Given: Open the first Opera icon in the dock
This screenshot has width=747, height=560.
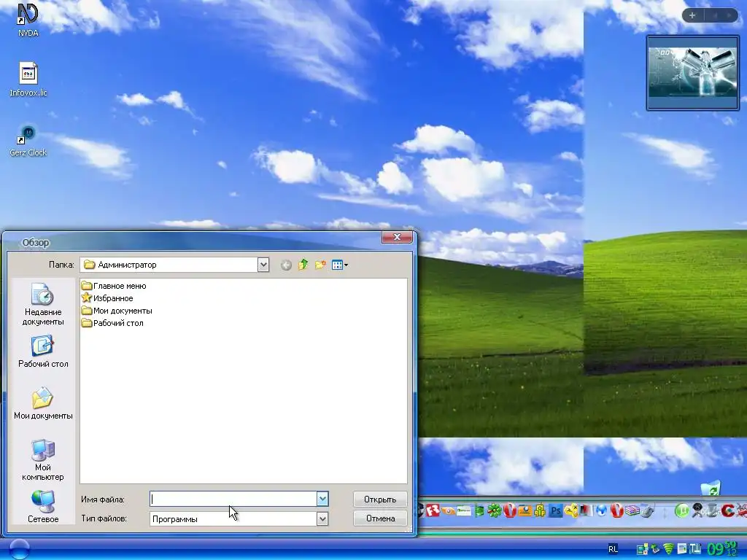Looking at the screenshot, I should pos(509,511).
